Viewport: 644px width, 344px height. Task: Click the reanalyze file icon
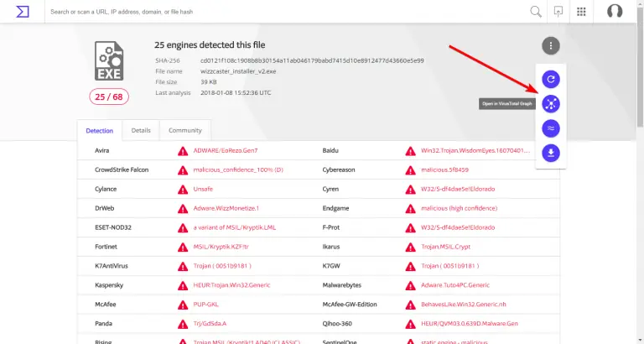coord(551,79)
